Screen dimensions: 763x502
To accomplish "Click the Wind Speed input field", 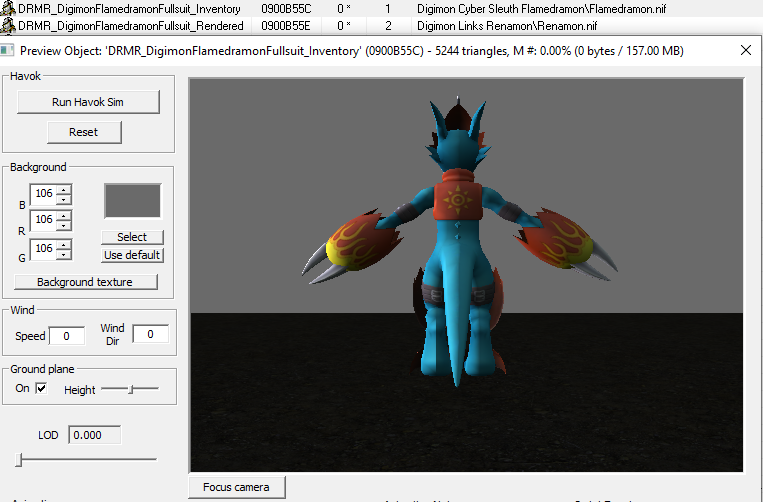I will click(x=67, y=336).
